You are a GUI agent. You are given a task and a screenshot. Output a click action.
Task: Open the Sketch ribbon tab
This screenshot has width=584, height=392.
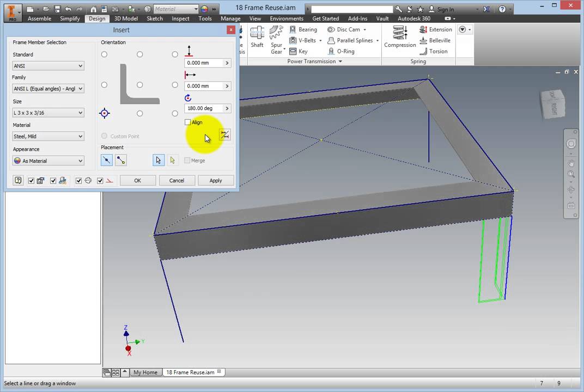155,19
